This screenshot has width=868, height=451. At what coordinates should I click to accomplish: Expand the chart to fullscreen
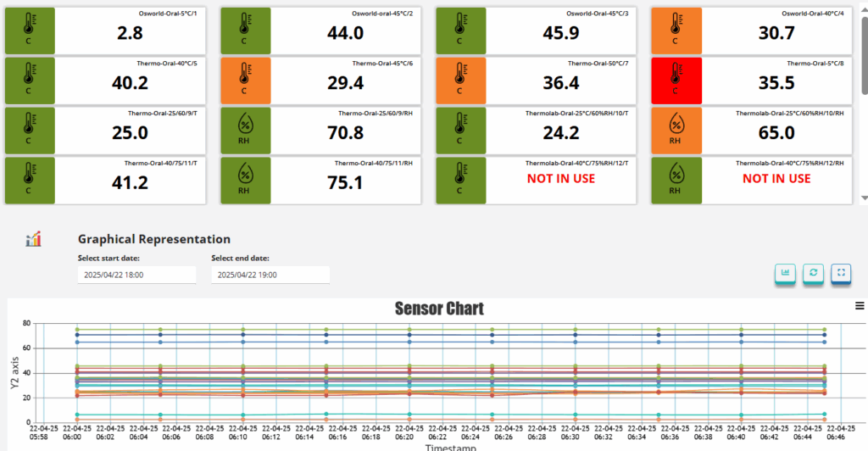tap(841, 273)
